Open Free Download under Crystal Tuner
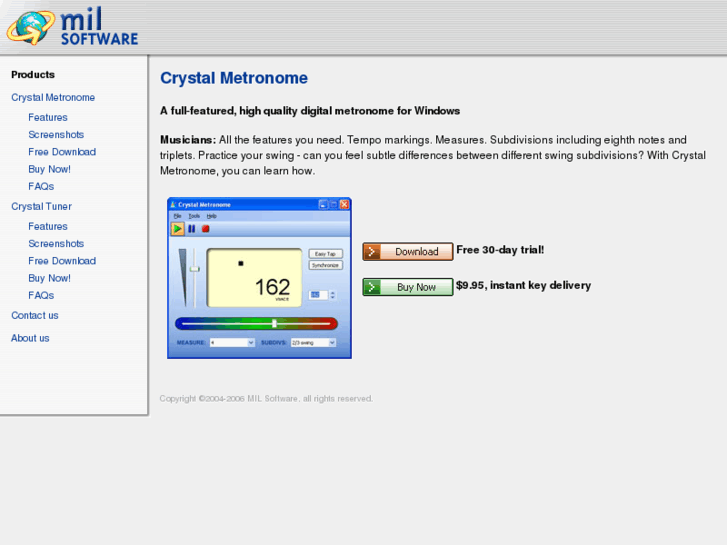This screenshot has height=545, width=727. 62,261
